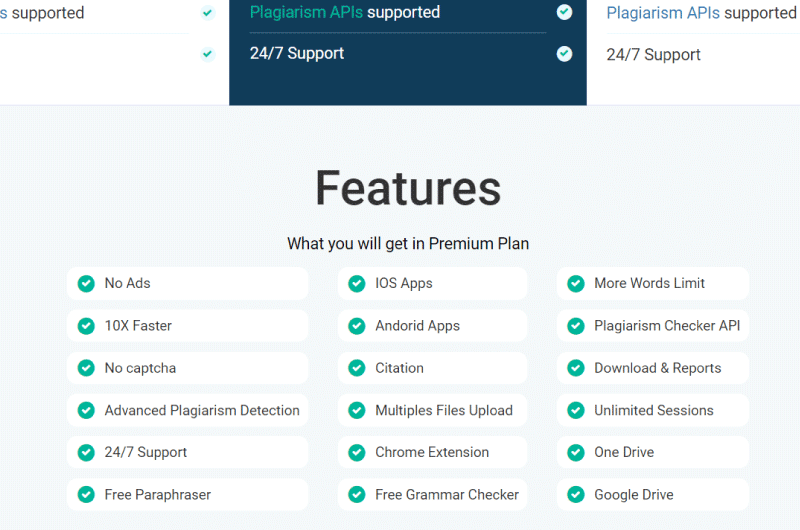Click the checkmark beside Unlimited Sessions
The width and height of the screenshot is (800, 530).
tap(576, 410)
